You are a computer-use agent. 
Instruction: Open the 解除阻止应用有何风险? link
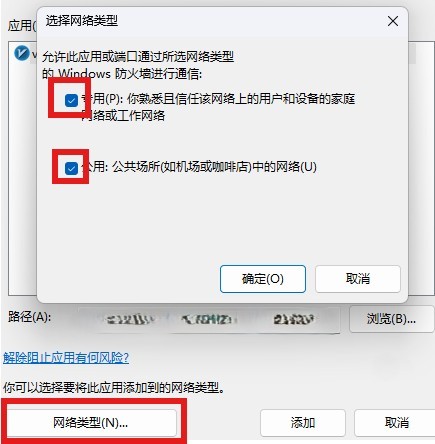click(x=66, y=358)
